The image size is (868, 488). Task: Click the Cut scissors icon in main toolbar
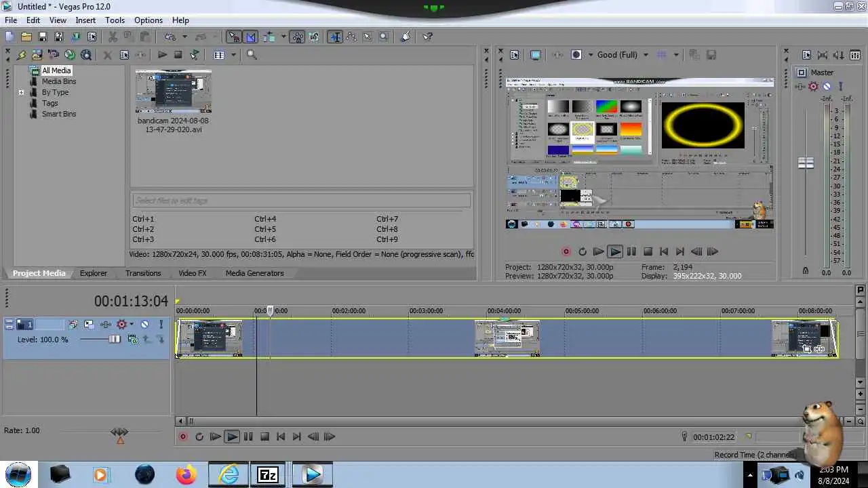[113, 37]
